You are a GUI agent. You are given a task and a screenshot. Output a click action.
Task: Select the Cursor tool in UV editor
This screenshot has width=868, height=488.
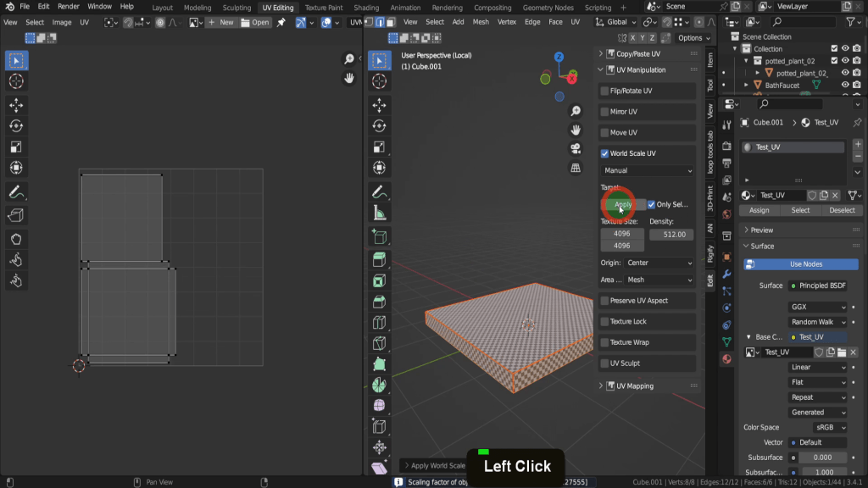click(16, 81)
